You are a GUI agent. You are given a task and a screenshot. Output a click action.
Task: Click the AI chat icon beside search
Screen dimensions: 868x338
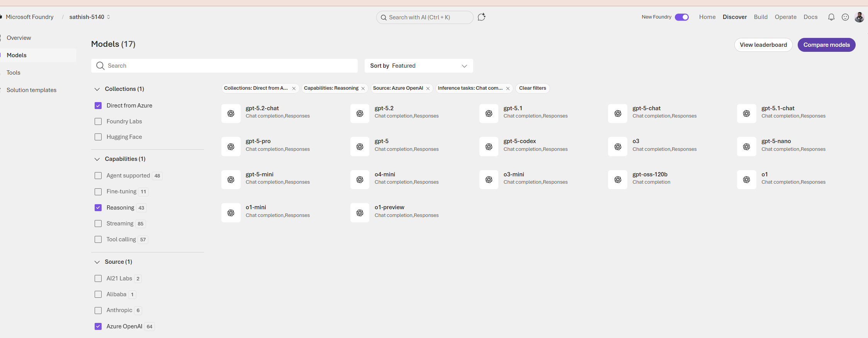coord(481,17)
